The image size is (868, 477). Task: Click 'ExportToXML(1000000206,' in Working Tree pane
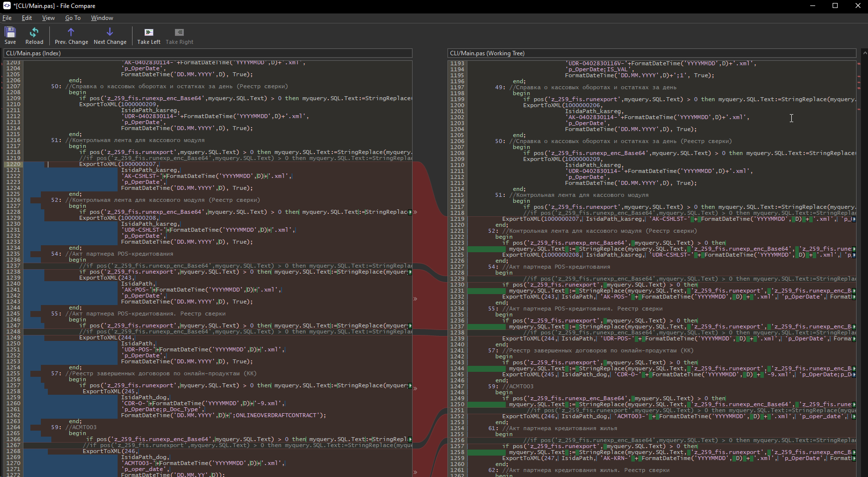(x=564, y=105)
